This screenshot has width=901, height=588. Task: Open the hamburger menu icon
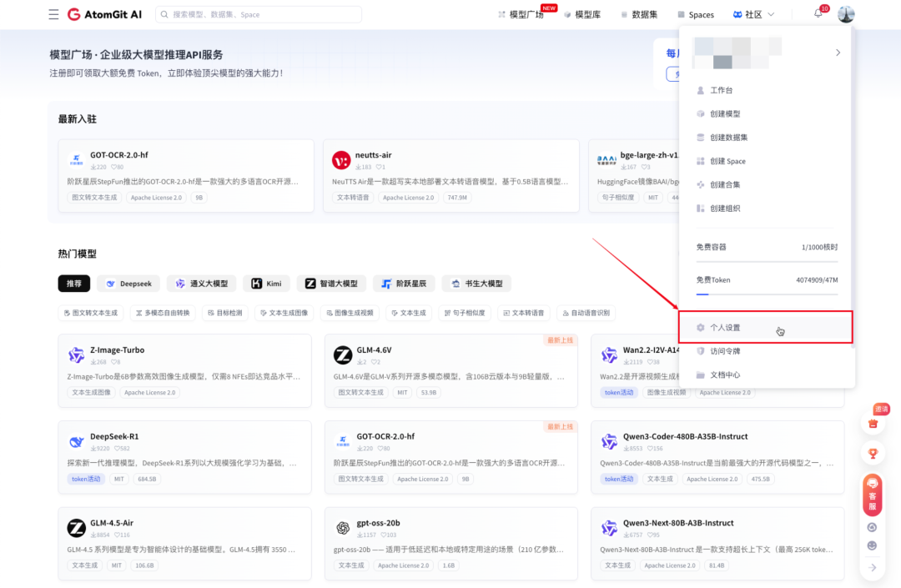pyautogui.click(x=53, y=14)
